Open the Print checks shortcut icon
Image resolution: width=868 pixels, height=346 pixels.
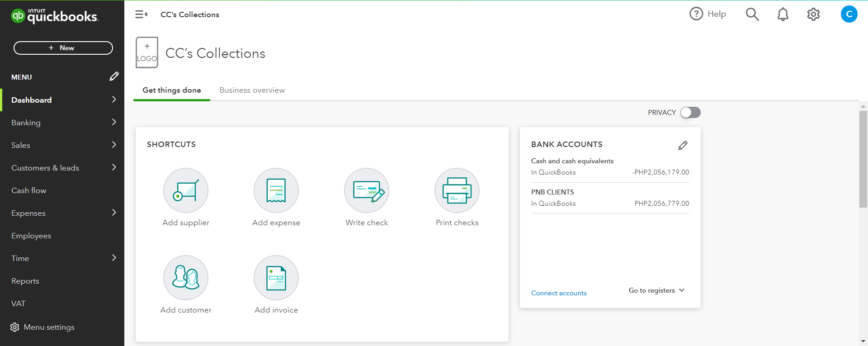point(457,190)
